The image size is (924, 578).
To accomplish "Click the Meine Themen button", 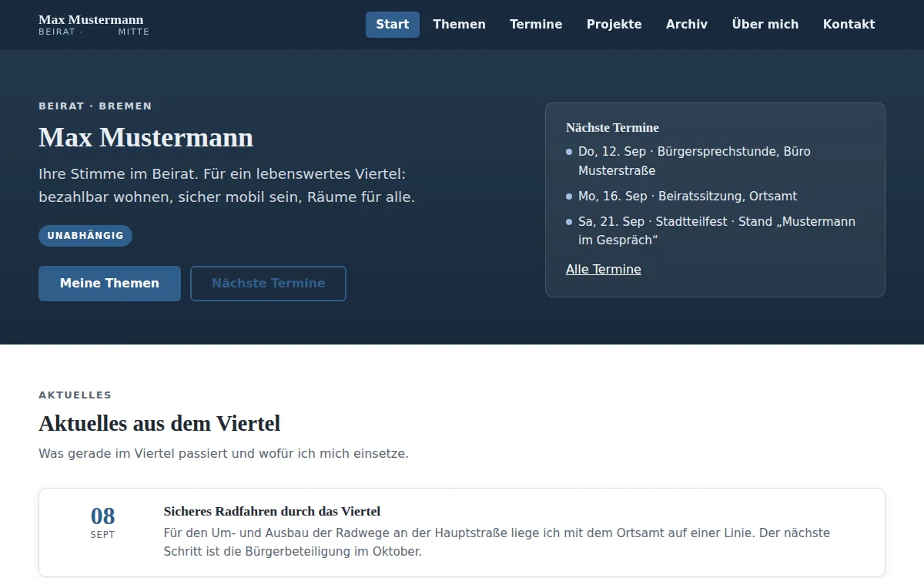I will 109,284.
